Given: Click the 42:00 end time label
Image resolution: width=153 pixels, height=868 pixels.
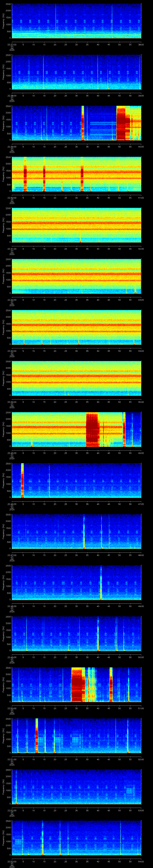Looking at the screenshot, I should tap(141, 249).
